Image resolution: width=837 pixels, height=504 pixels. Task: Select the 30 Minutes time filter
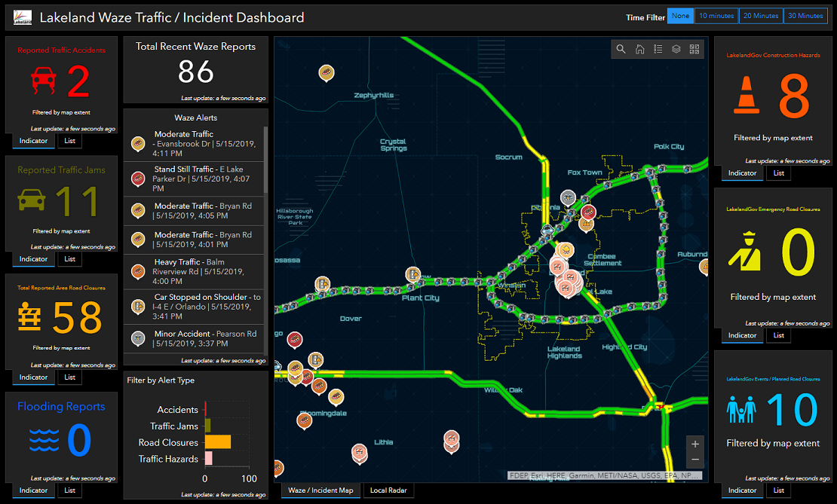[805, 15]
